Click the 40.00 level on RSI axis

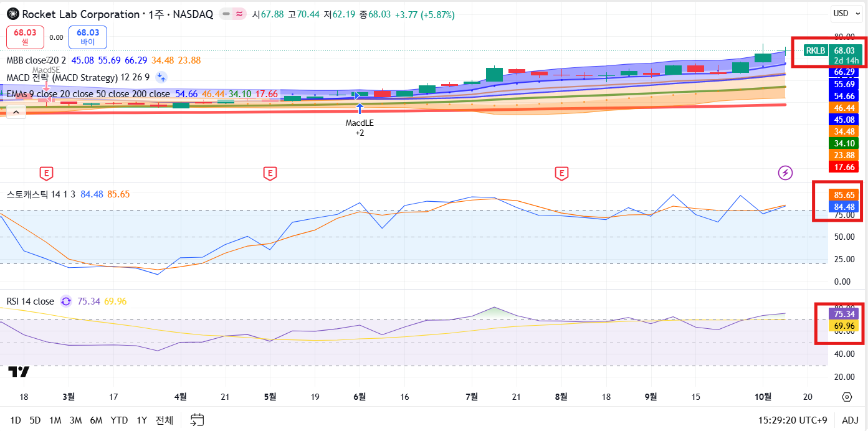coord(844,354)
